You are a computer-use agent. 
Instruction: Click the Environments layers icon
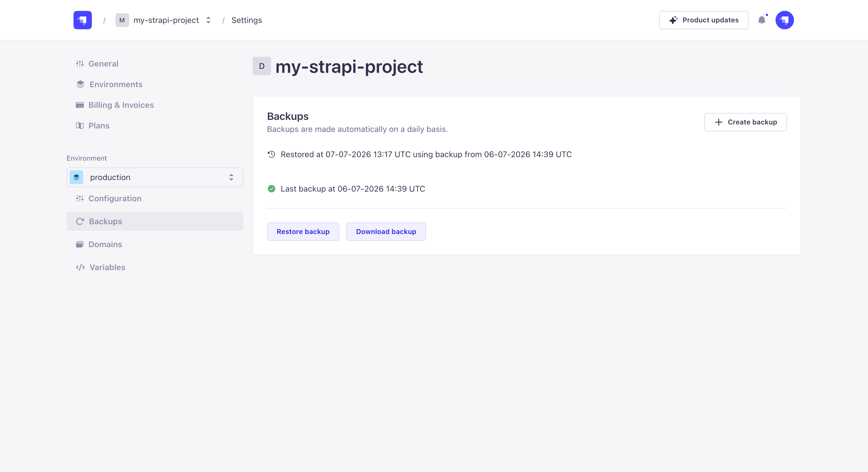pyautogui.click(x=80, y=84)
